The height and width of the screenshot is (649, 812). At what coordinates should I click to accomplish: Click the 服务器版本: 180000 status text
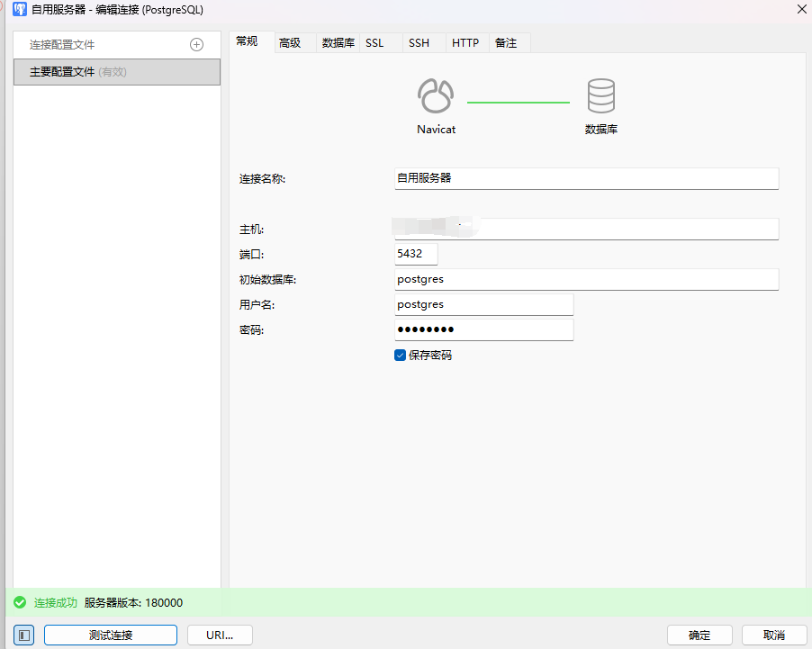click(133, 603)
